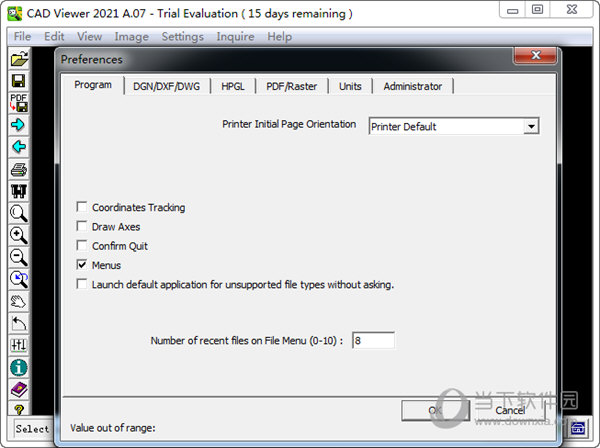Open adjustments with the sliders icon

(x=19, y=345)
